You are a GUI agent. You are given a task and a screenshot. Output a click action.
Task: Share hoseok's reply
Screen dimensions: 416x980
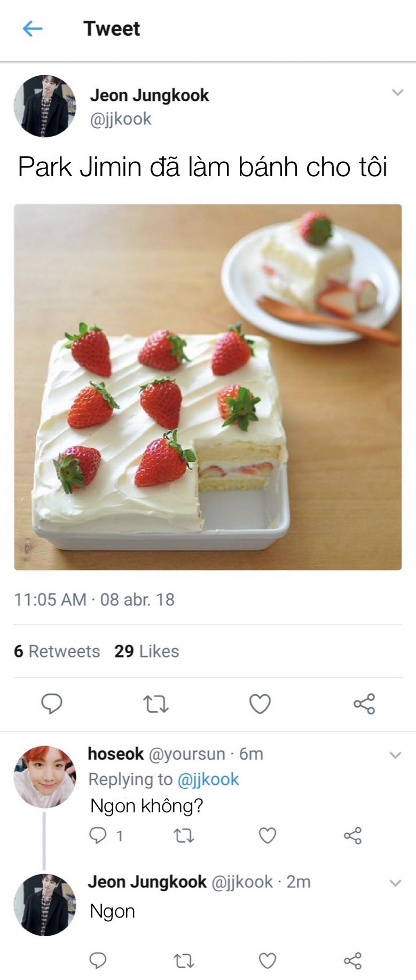(x=352, y=835)
